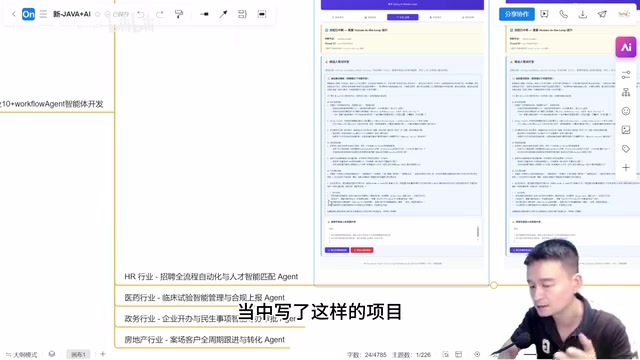
Task: Redo the last action
Action: pos(160,14)
